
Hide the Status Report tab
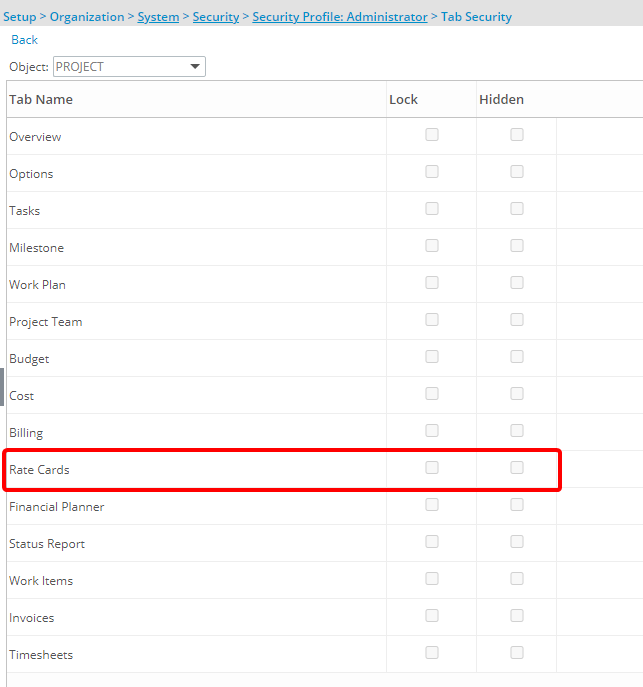(517, 542)
